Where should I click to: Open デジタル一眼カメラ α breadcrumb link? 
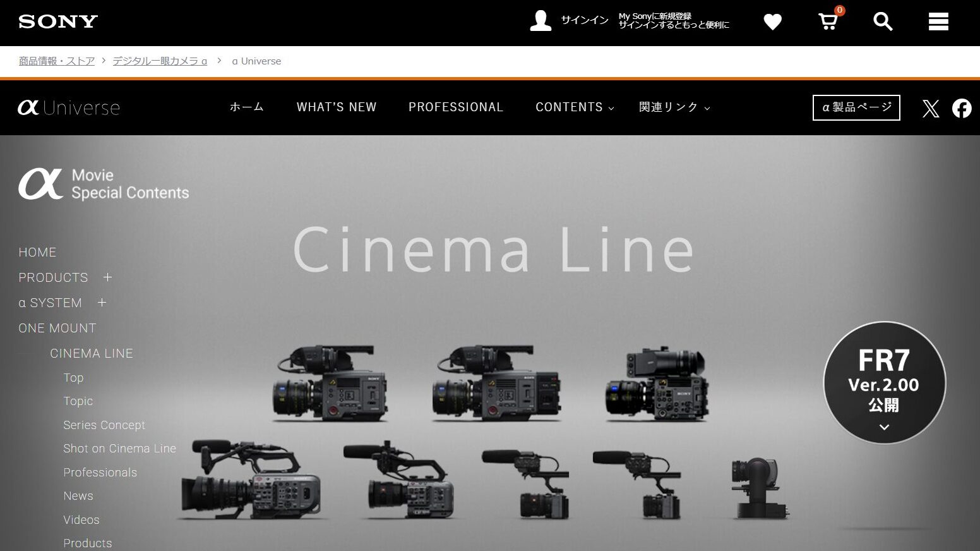[160, 61]
